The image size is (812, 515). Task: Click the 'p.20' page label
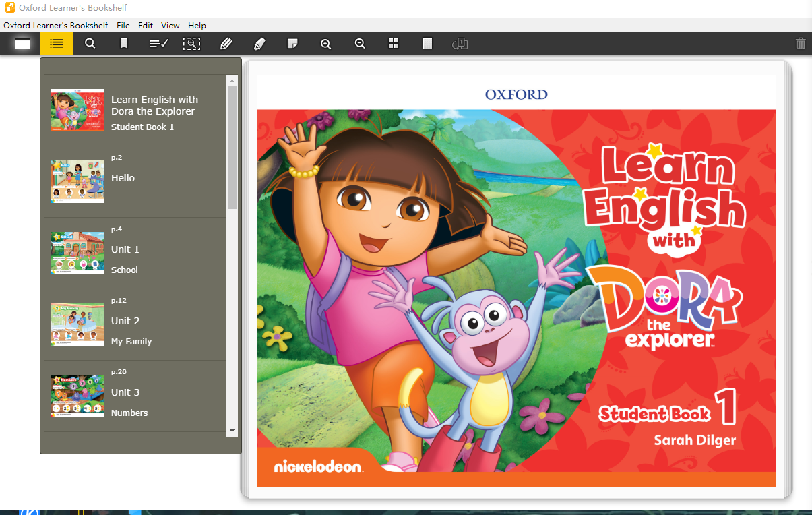[119, 372]
